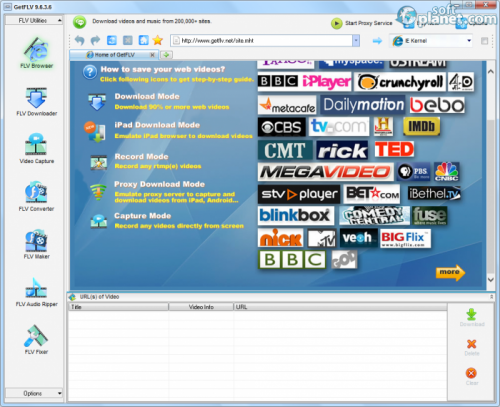Open the veoh site logo
Viewport: 500px width, 407px height.
click(358, 238)
